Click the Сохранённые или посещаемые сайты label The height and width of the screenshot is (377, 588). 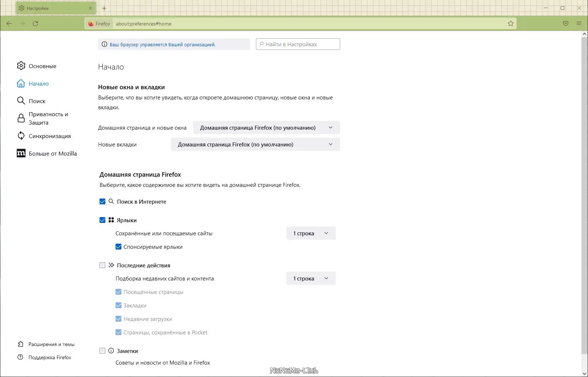164,233
